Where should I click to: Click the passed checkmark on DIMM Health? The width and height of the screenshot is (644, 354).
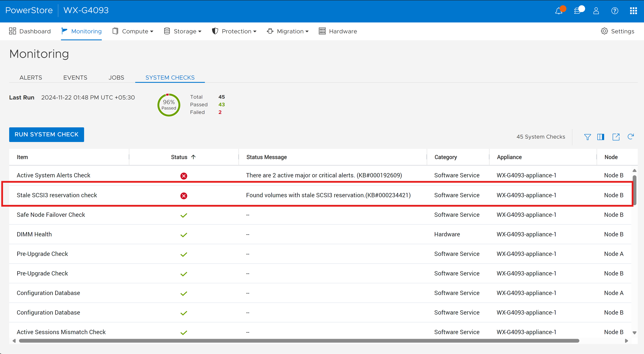[184, 235]
